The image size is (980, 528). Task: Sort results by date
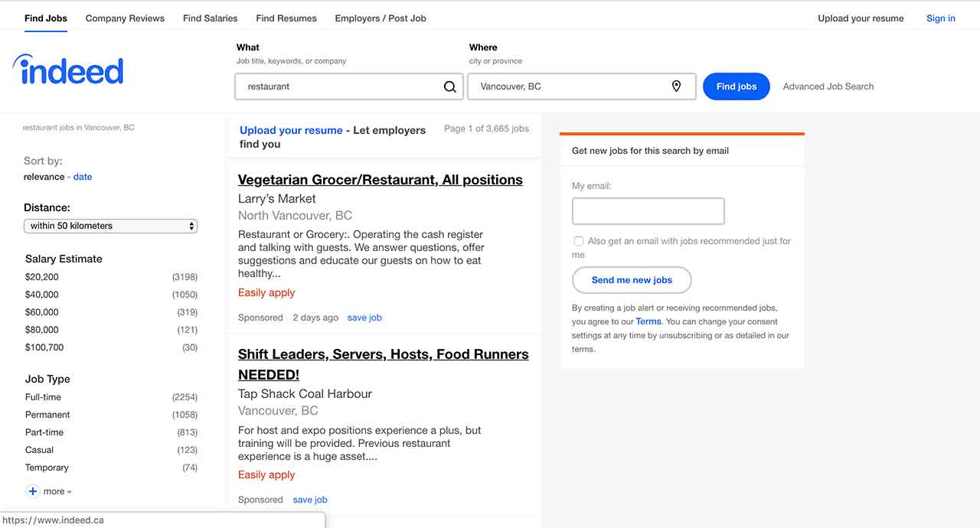point(83,177)
